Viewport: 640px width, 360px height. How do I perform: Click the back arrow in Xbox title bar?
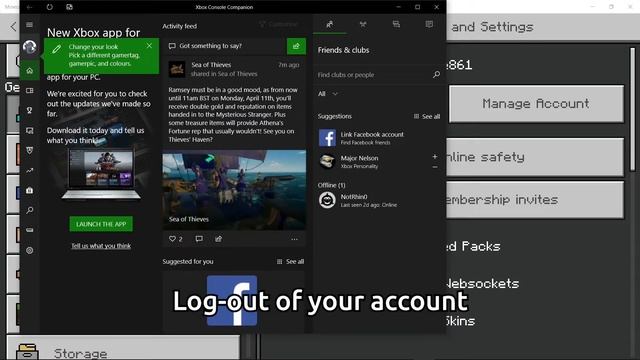coord(29,7)
